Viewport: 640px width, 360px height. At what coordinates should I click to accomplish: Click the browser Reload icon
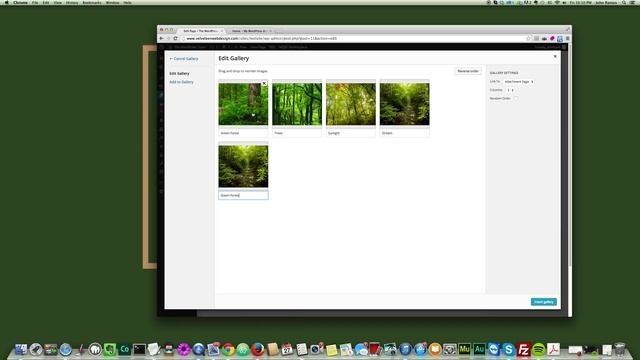[176, 38]
